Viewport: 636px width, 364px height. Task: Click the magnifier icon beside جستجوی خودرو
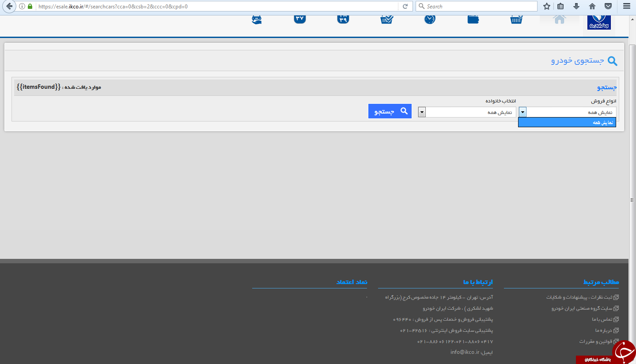613,61
